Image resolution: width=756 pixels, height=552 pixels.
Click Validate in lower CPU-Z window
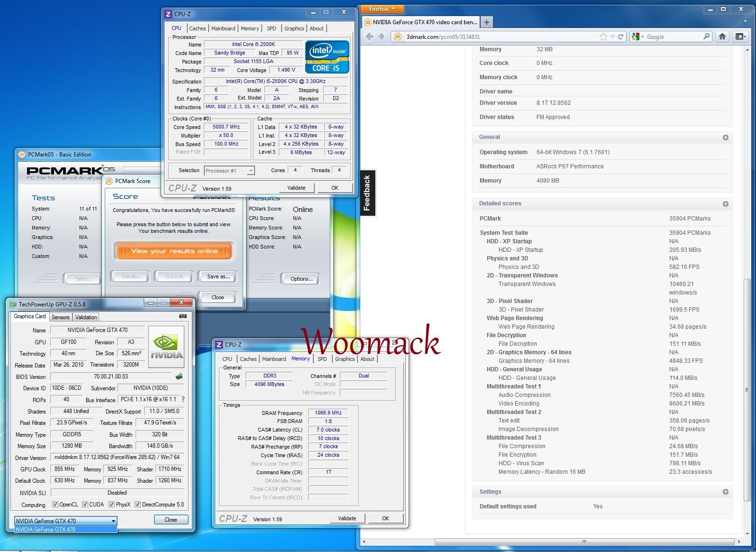347,518
